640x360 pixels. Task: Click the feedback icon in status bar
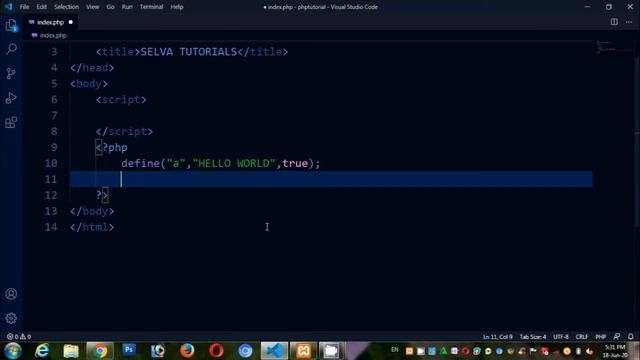click(617, 337)
